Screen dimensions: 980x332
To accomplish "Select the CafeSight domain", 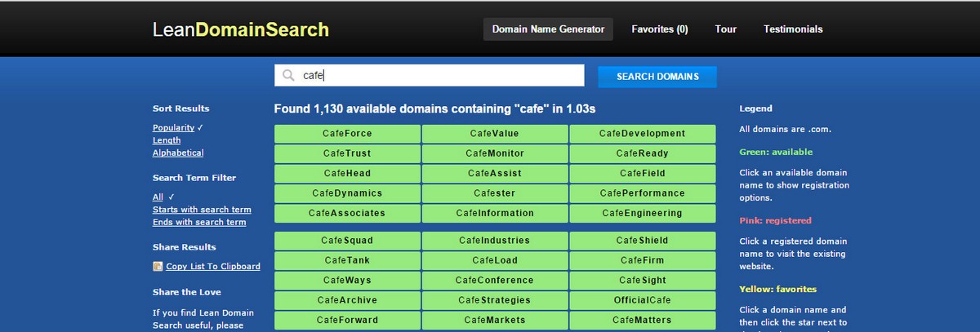I will click(x=643, y=280).
